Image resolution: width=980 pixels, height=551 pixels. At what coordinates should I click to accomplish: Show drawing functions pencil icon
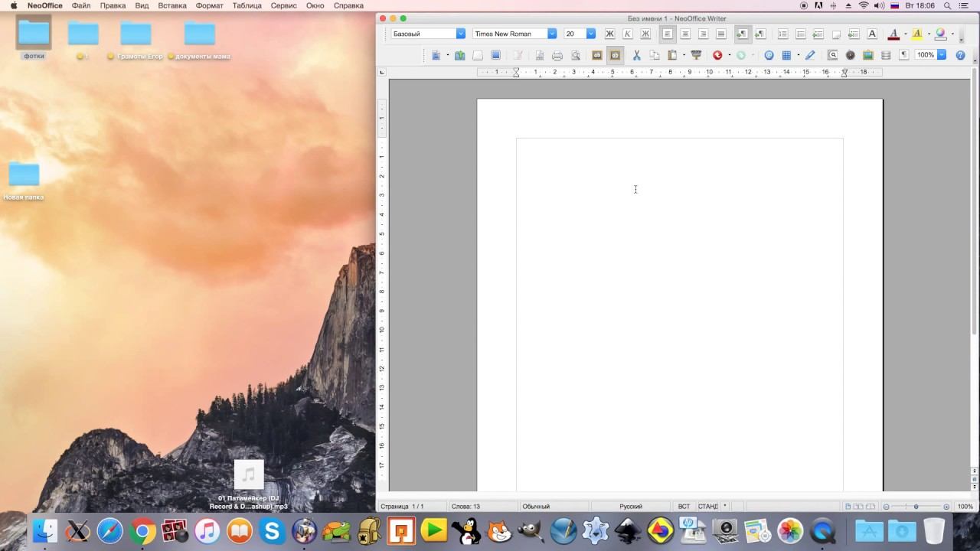[x=810, y=55]
